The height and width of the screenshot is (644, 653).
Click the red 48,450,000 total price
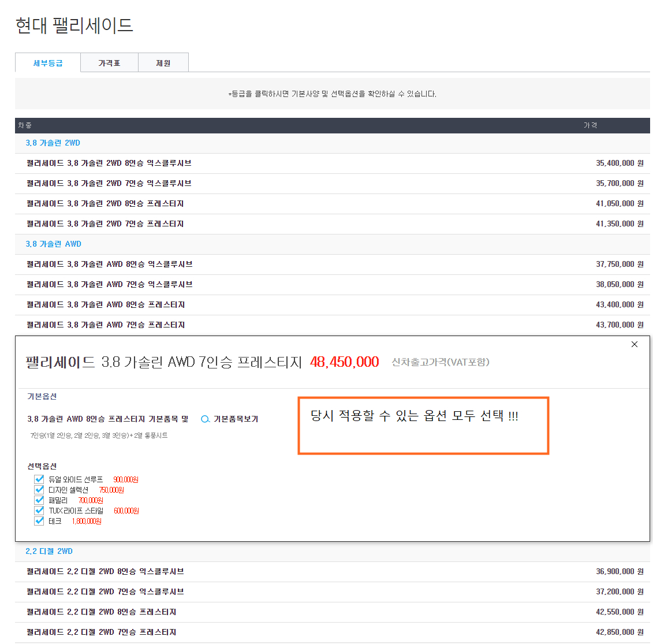[345, 362]
